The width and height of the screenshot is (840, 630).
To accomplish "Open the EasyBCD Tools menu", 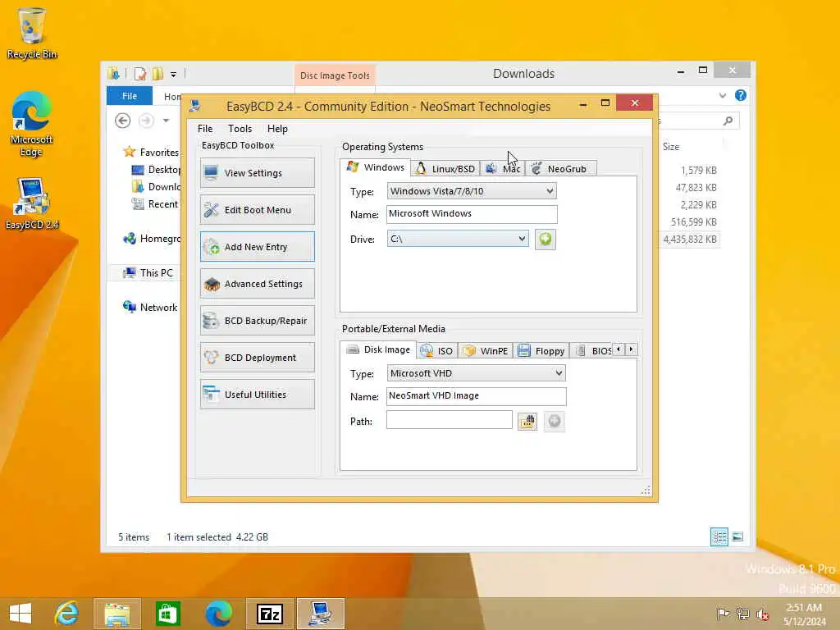I will pyautogui.click(x=240, y=129).
